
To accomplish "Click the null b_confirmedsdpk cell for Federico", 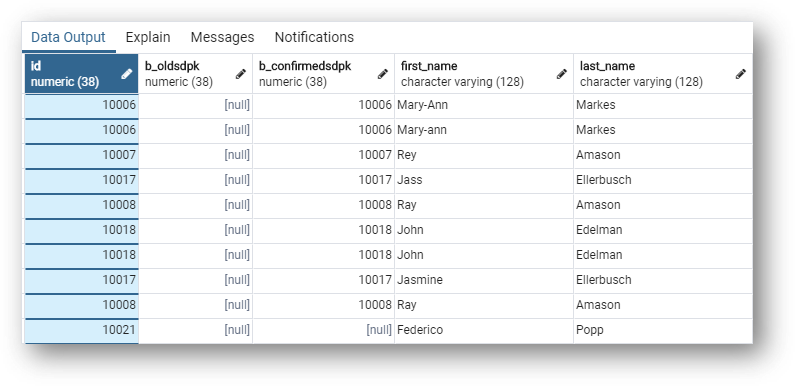I will coord(323,330).
